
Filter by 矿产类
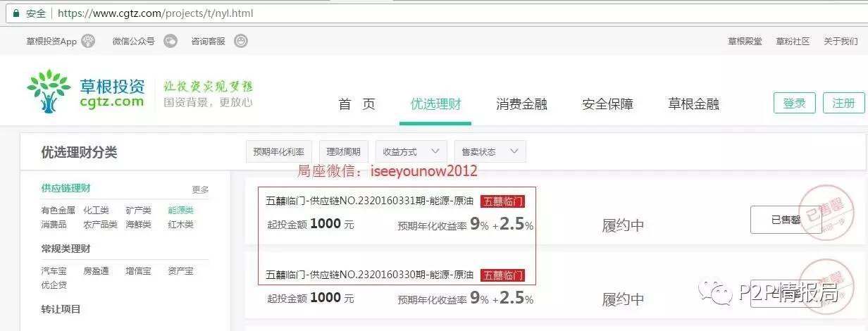pyautogui.click(x=138, y=210)
